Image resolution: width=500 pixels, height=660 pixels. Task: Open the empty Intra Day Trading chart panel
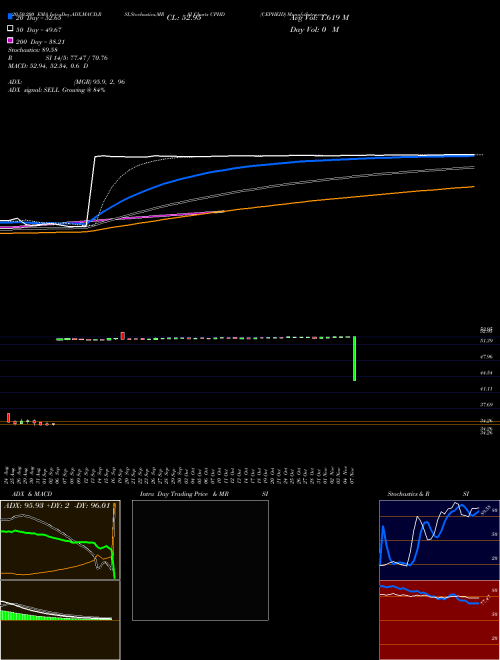(200, 560)
